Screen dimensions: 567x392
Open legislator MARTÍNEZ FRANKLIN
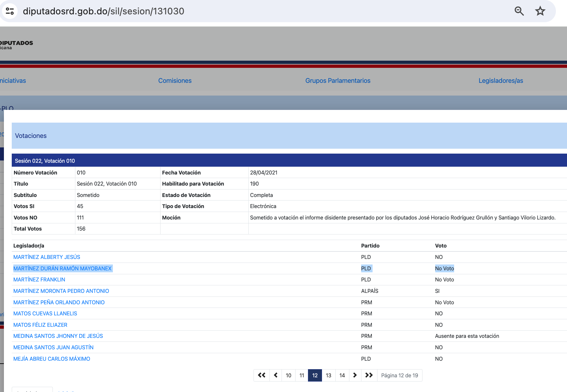tap(39, 279)
